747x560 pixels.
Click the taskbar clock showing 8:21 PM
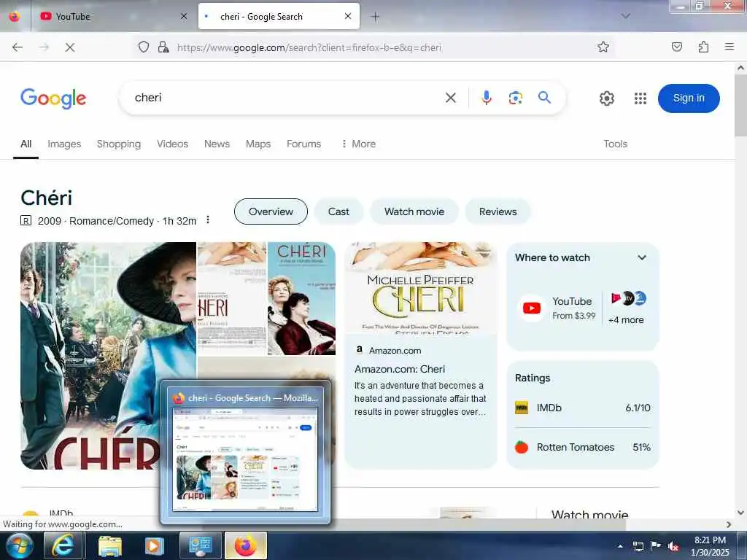[x=710, y=546]
